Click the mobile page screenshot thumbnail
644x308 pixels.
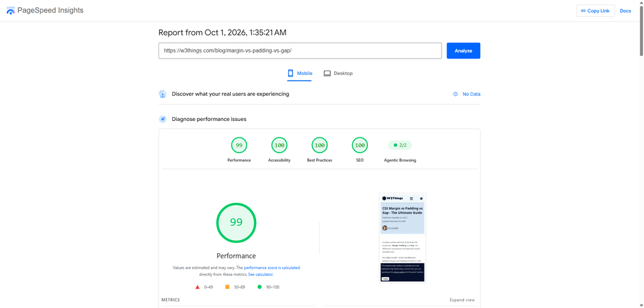click(x=402, y=237)
